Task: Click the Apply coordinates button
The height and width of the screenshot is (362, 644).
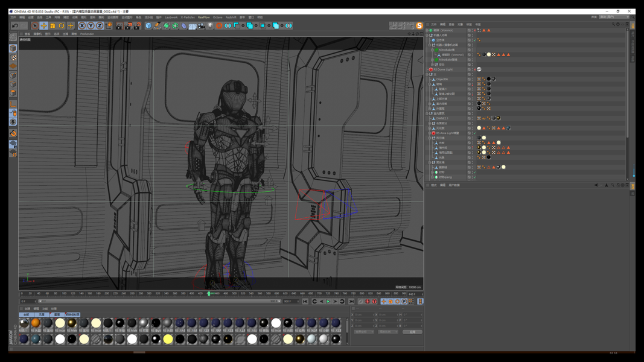Action: [412, 332]
